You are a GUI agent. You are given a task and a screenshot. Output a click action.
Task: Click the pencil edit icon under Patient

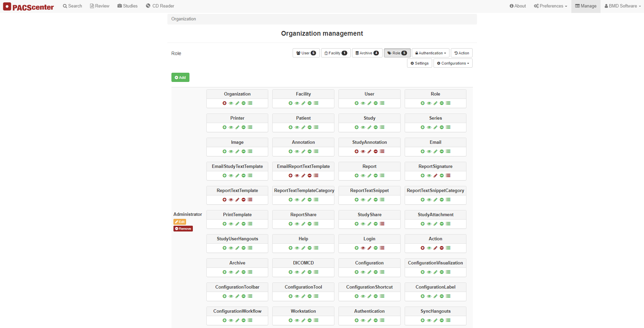pyautogui.click(x=303, y=127)
